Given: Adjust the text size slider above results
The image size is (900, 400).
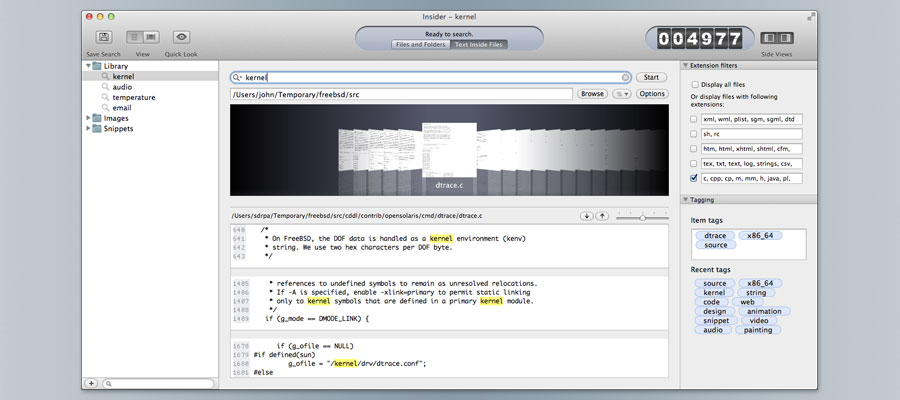Looking at the screenshot, I should tap(641, 216).
